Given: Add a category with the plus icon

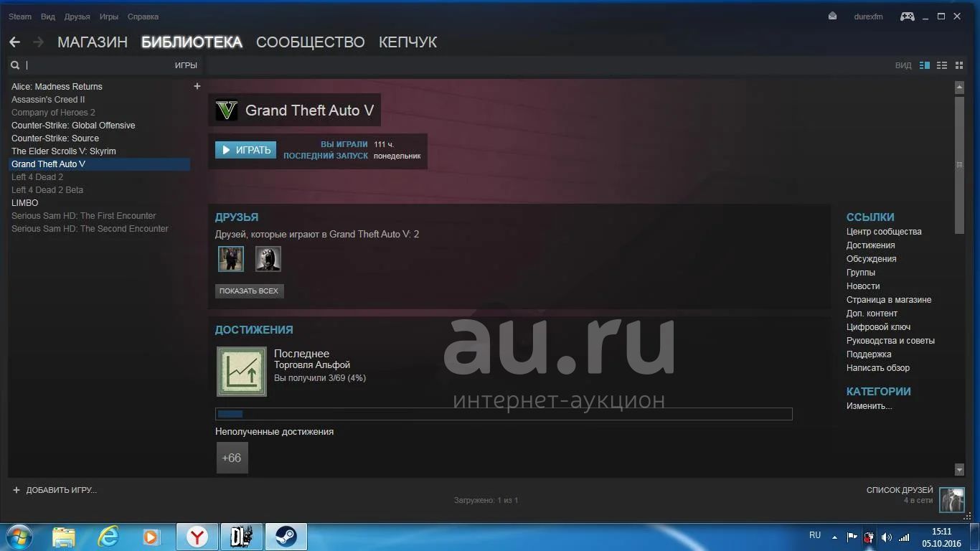Looking at the screenshot, I should tap(197, 86).
